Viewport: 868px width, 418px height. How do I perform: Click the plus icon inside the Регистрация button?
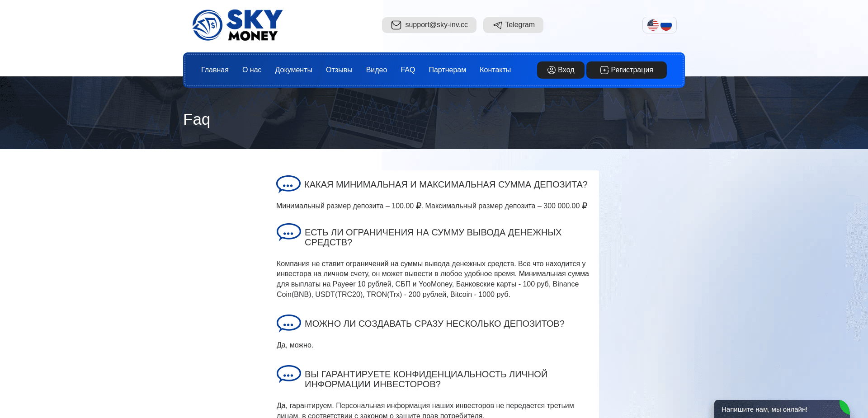point(604,70)
